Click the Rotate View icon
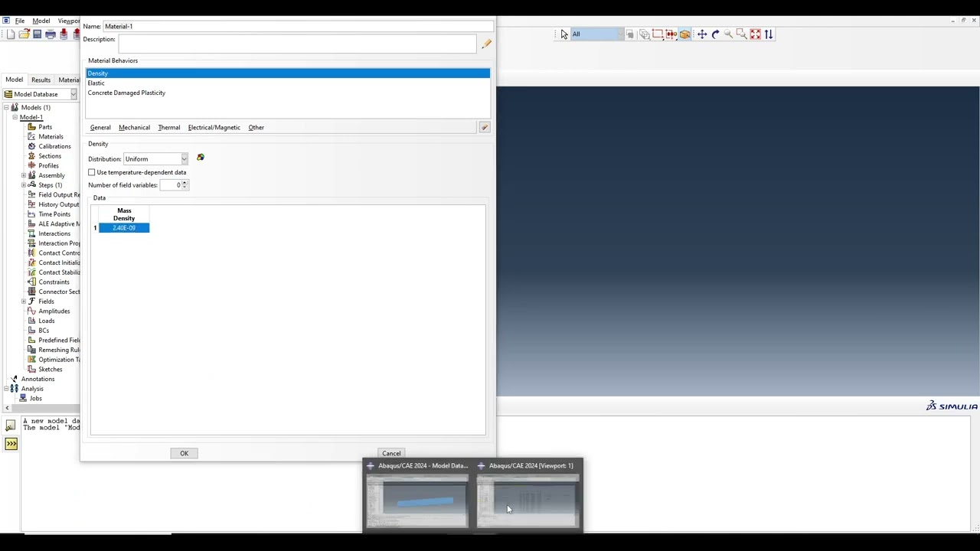980x551 pixels. tap(715, 34)
